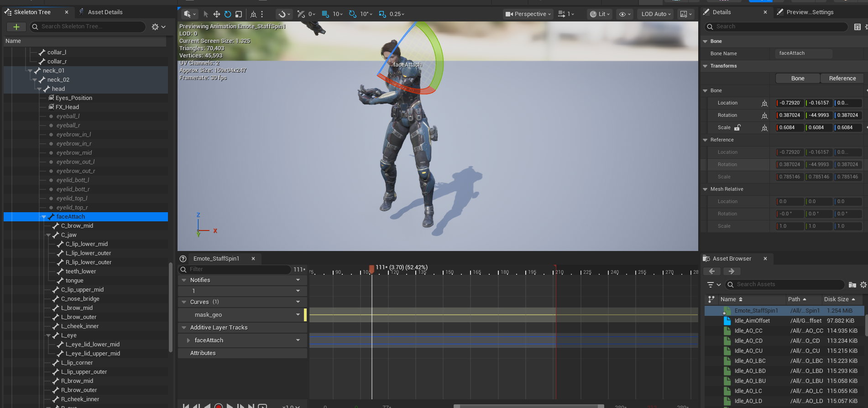The height and width of the screenshot is (408, 868).
Task: Toggle grid position snapping icon
Action: (325, 14)
